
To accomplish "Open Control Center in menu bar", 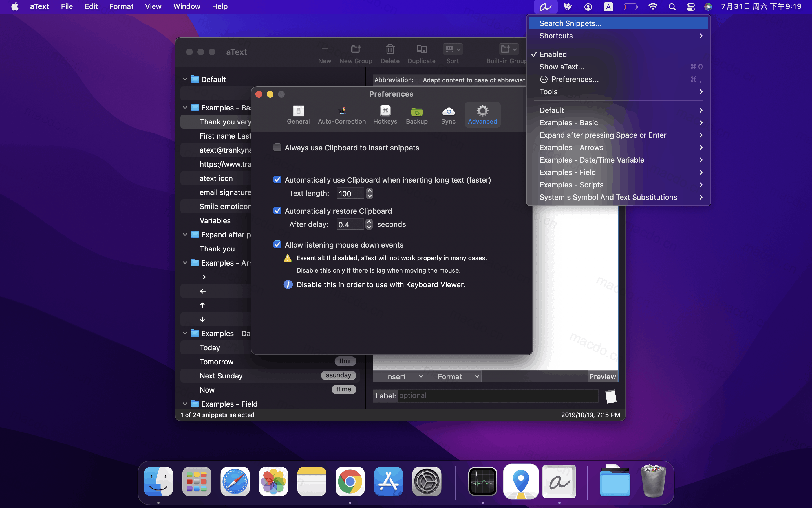I will (x=690, y=7).
